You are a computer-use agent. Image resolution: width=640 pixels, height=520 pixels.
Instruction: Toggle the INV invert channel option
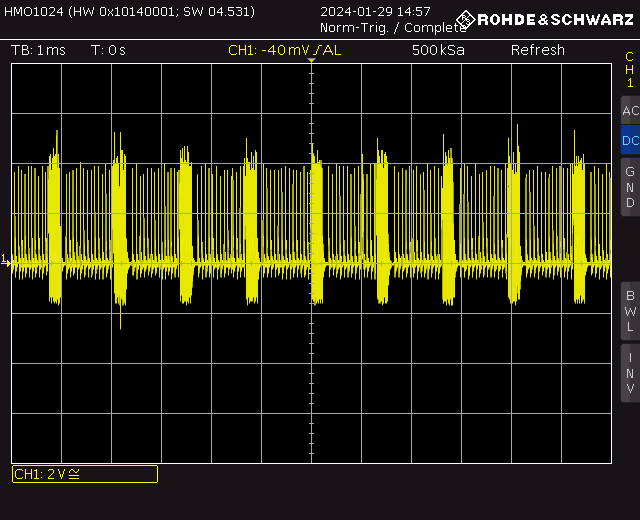630,373
